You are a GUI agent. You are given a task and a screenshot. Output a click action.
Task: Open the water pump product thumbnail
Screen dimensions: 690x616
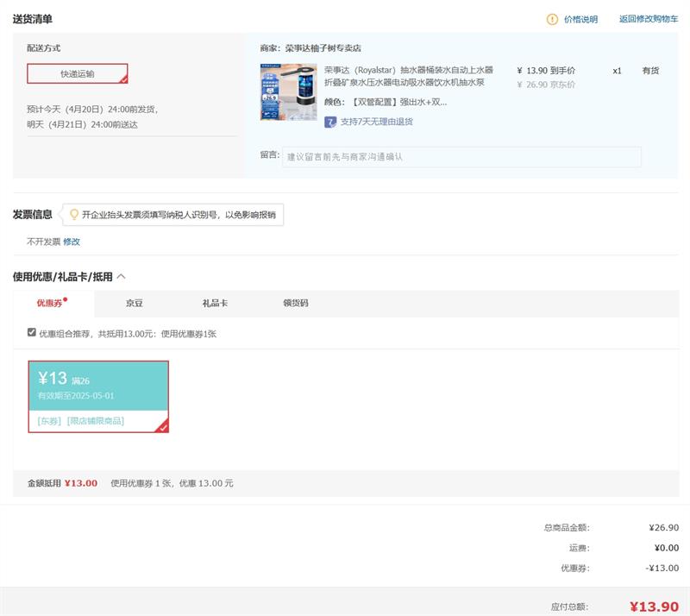coord(288,91)
